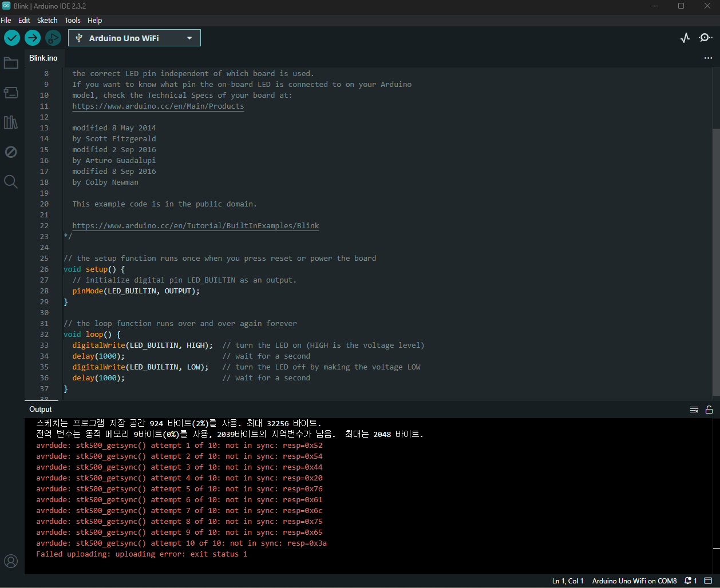The width and height of the screenshot is (720, 588).
Task: Open the editor tab's three-dot menu
Action: click(708, 58)
